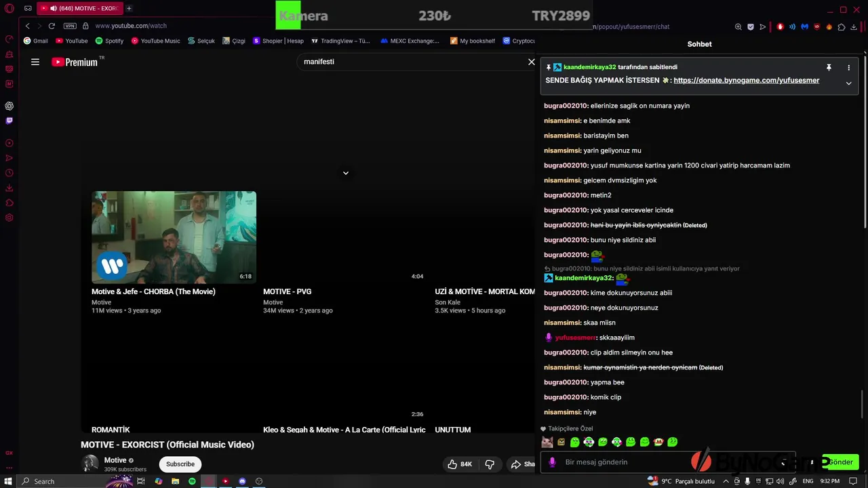The width and height of the screenshot is (868, 488).
Task: Go back with the browser back arrow
Action: pos(27,26)
